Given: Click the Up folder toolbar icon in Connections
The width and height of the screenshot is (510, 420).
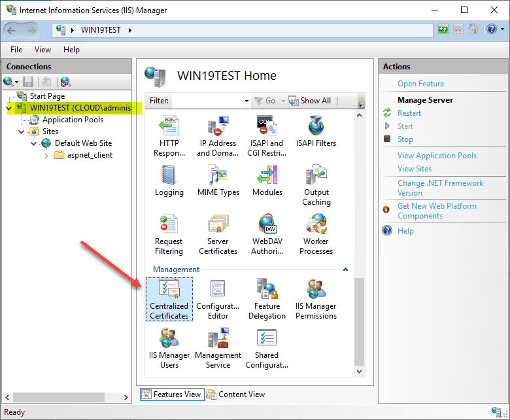Looking at the screenshot, I should [x=46, y=82].
